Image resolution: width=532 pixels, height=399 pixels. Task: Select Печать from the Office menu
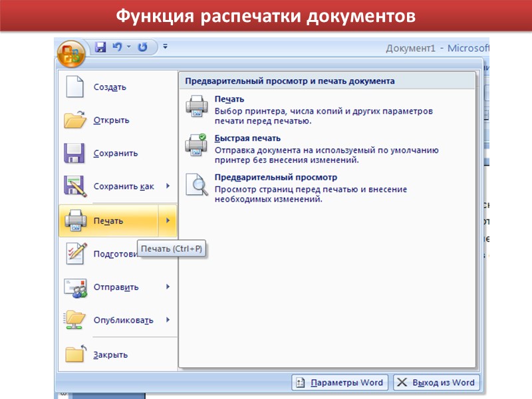pyautogui.click(x=106, y=220)
